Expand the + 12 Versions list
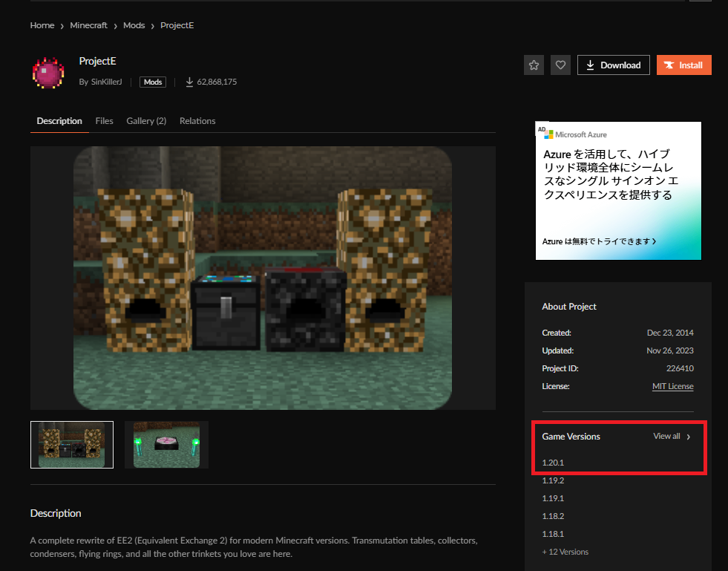The height and width of the screenshot is (571, 728). (565, 552)
